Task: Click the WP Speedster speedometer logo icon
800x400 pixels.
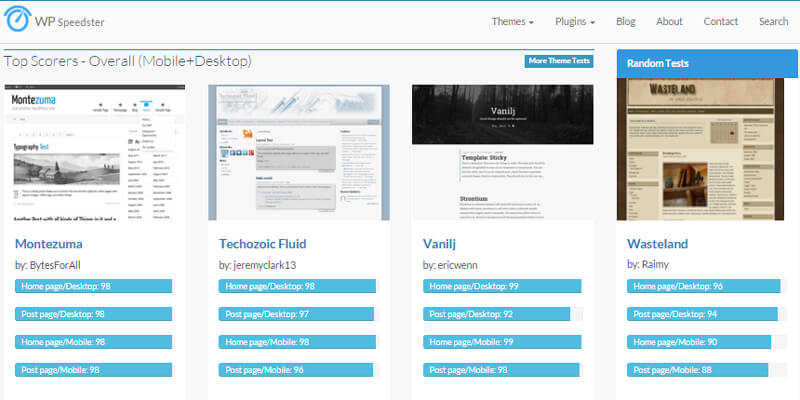Action: point(17,19)
